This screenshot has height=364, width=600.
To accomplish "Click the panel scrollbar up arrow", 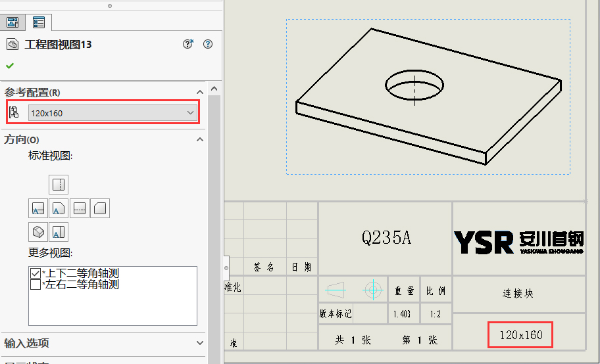I will pos(214,89).
